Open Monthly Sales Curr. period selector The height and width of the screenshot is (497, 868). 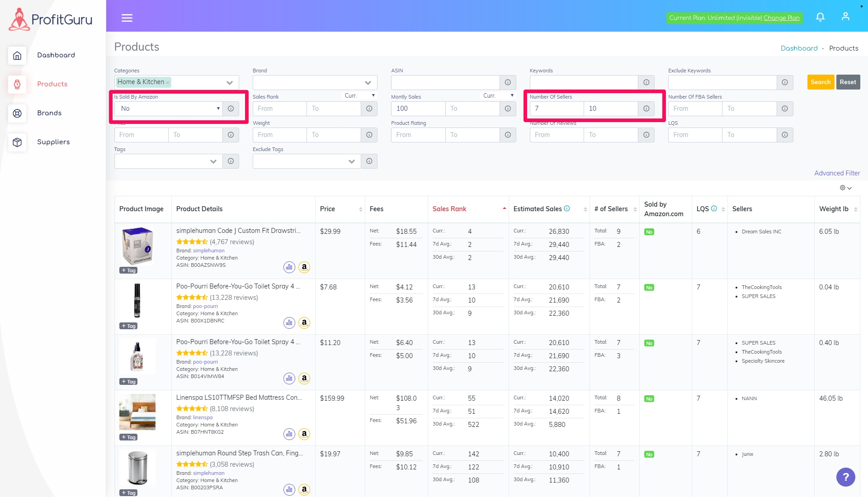click(499, 95)
